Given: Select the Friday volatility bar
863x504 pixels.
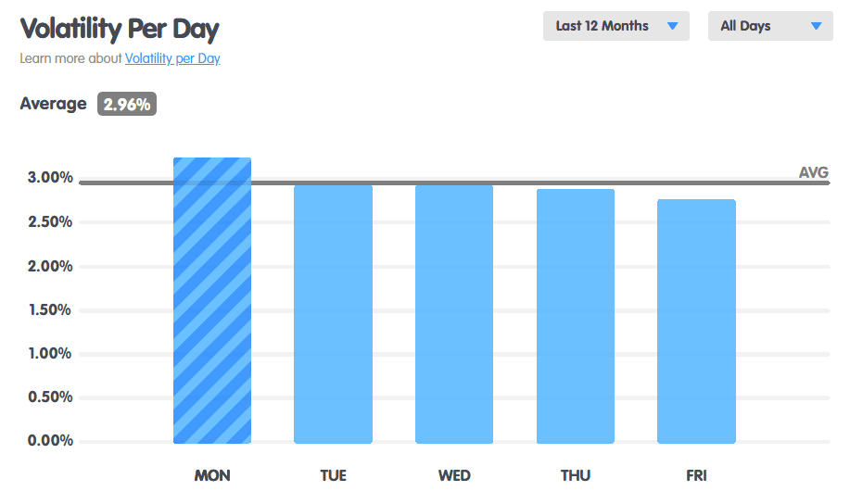Looking at the screenshot, I should click(696, 321).
